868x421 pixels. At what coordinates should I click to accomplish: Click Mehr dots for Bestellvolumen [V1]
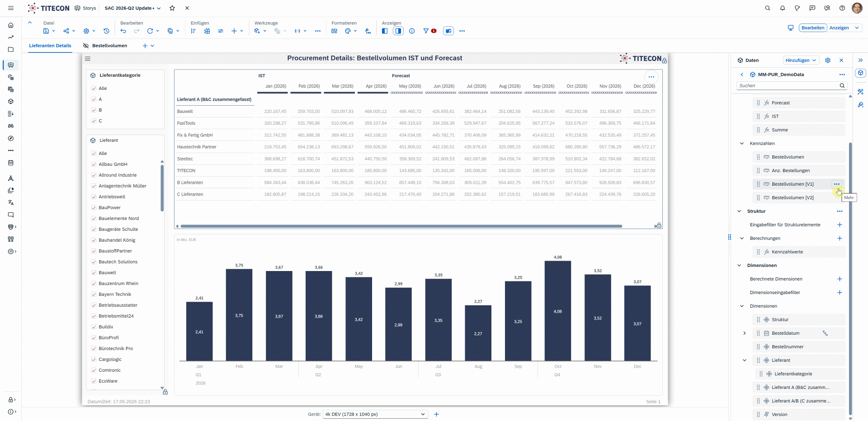(837, 184)
